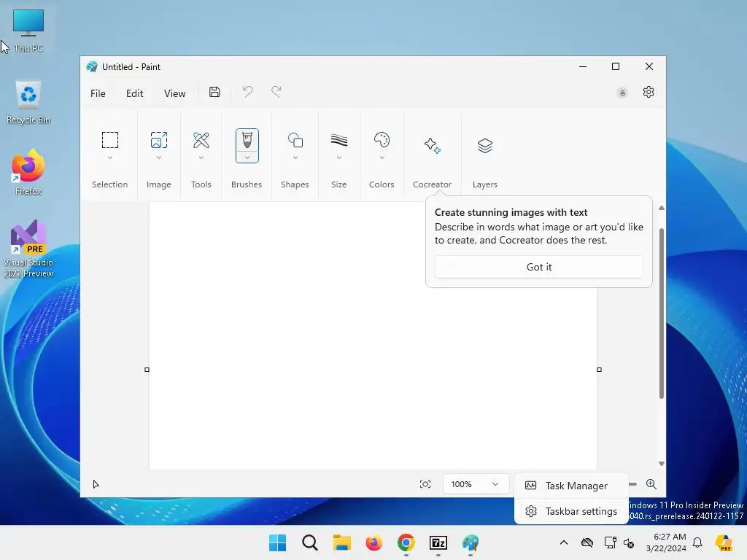Screen dimensions: 747x560
Task: Open File Explorer from the taskbar
Action: coord(341,542)
